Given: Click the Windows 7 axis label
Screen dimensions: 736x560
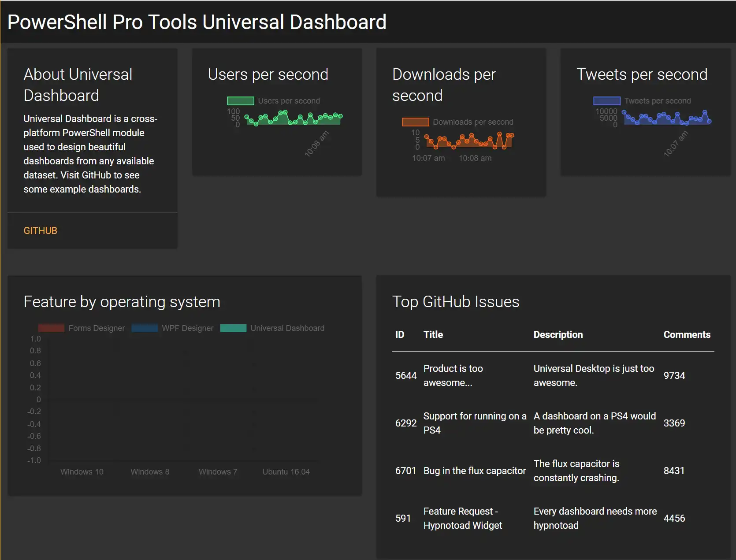Looking at the screenshot, I should tap(218, 472).
